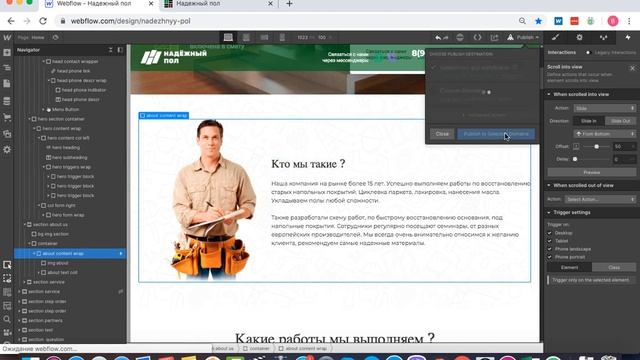Open the Export code icon
The width and height of the screenshot is (640, 360).
pos(477,38)
